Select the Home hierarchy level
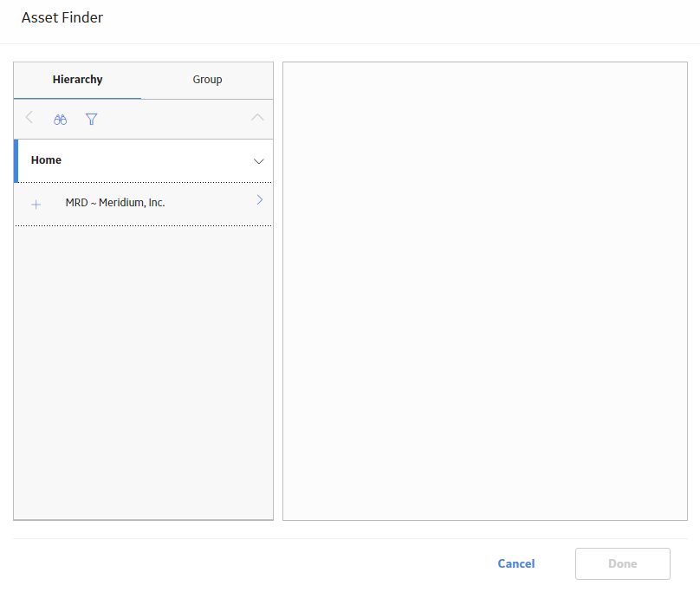Screen dimensions: 700x592 coord(143,161)
